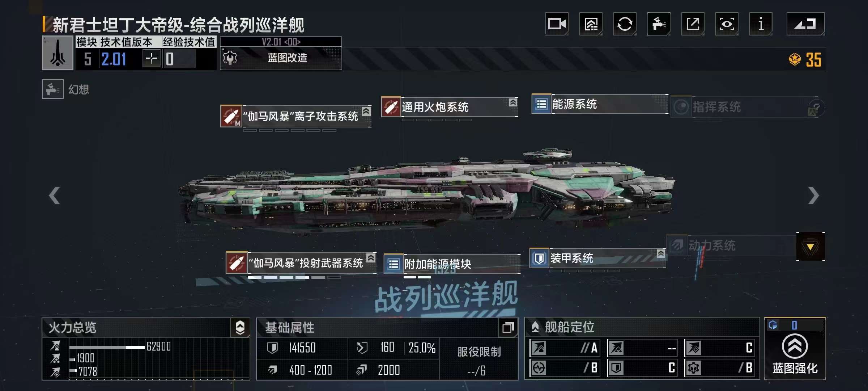This screenshot has width=868, height=391.
Task: Click the refresh rotate icon
Action: point(625,24)
